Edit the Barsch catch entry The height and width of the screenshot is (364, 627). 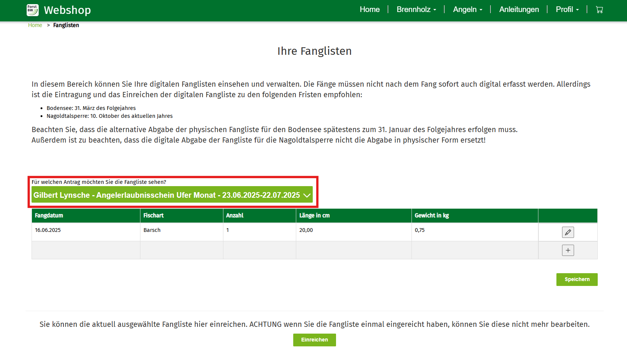(x=568, y=232)
